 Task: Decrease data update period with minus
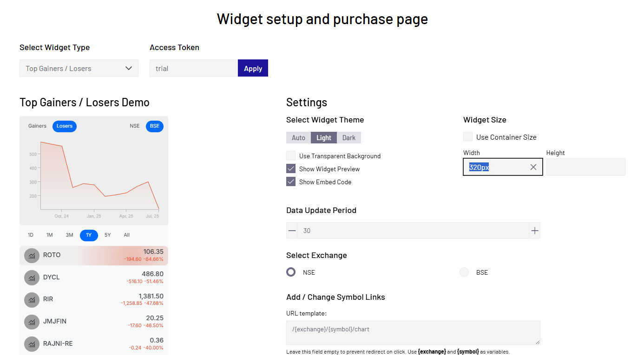[292, 231]
